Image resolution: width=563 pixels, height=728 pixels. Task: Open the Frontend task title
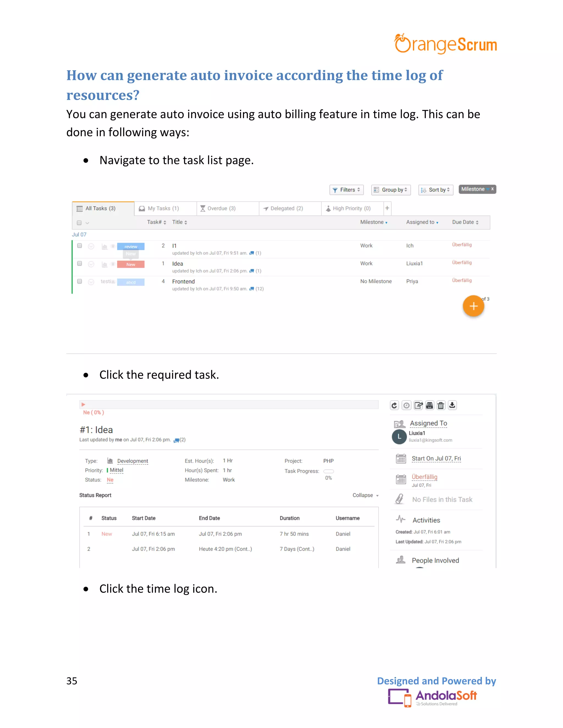(183, 282)
